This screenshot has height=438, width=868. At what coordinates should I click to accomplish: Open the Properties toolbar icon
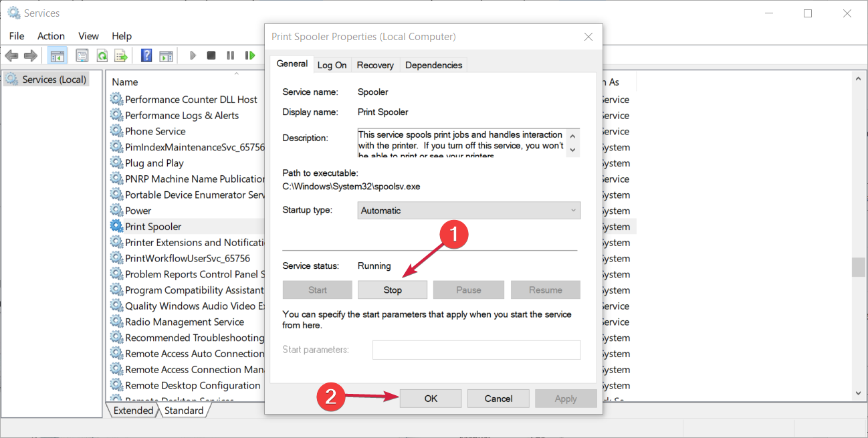[82, 56]
